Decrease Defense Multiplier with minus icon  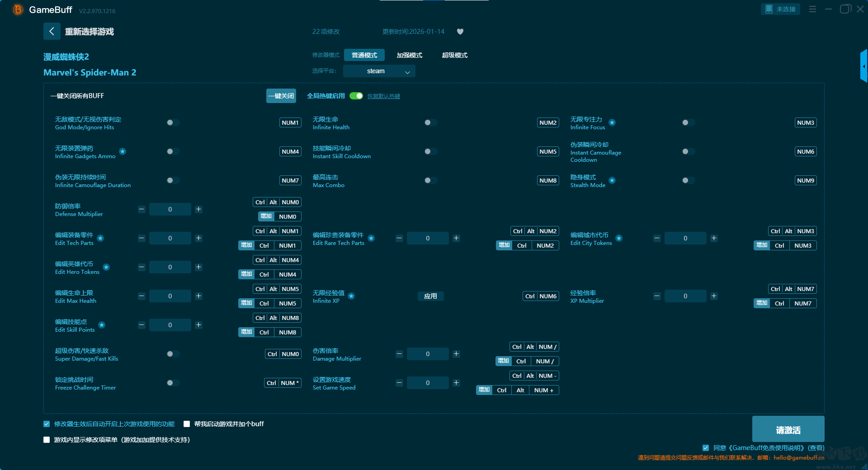click(142, 209)
